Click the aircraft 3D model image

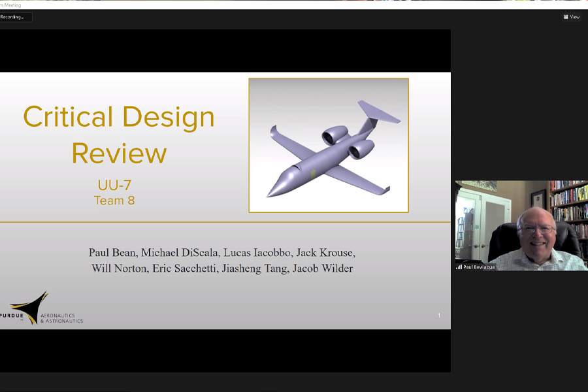(328, 145)
